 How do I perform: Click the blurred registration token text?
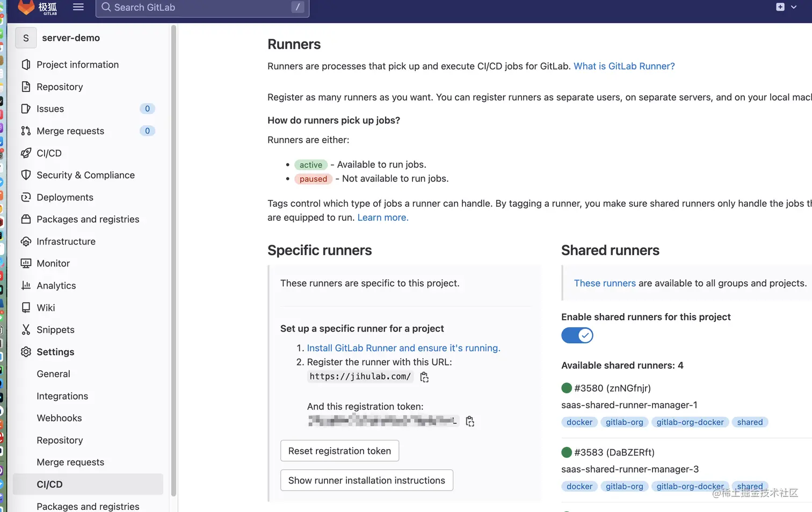(383, 421)
